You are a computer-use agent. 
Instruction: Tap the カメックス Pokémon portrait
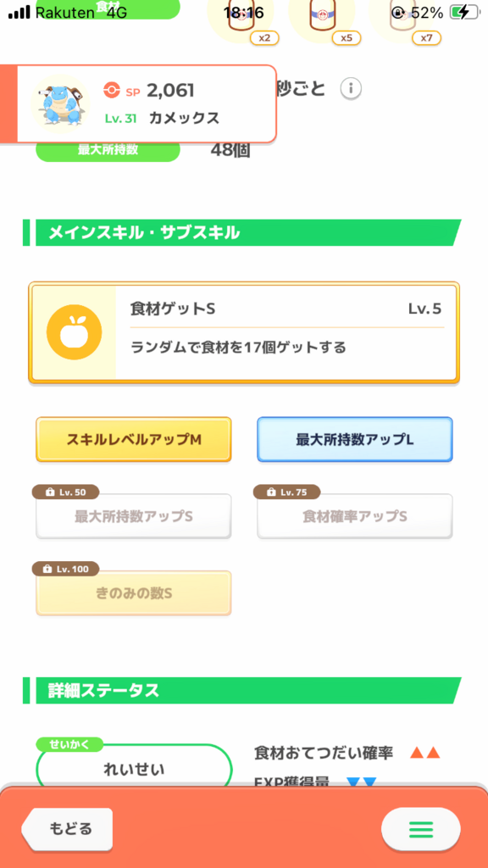tap(60, 103)
